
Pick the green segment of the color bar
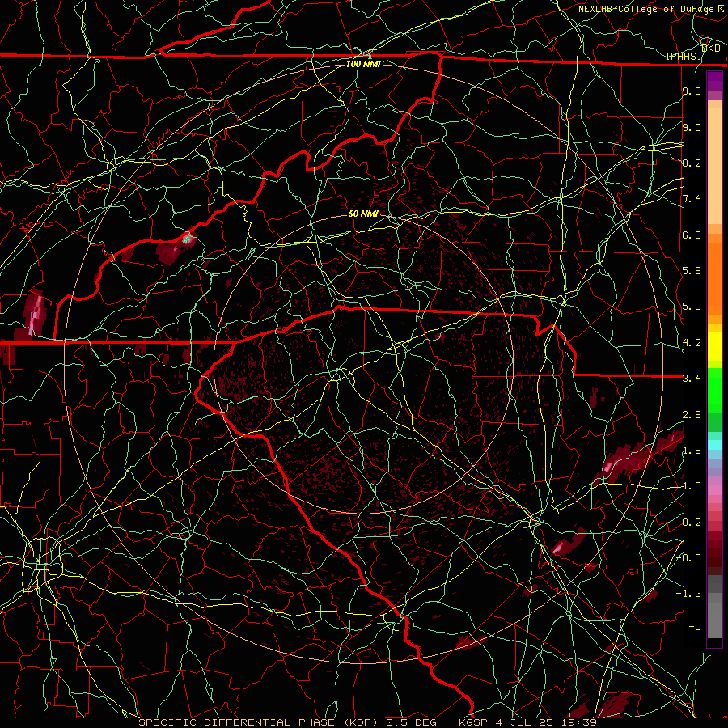(x=714, y=390)
